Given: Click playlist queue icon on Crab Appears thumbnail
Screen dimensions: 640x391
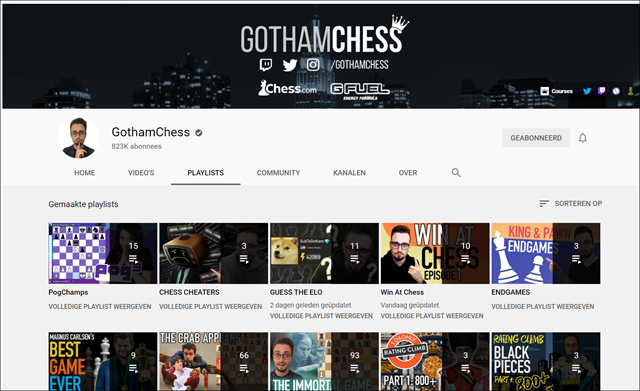Looking at the screenshot, I should pos(244,368).
